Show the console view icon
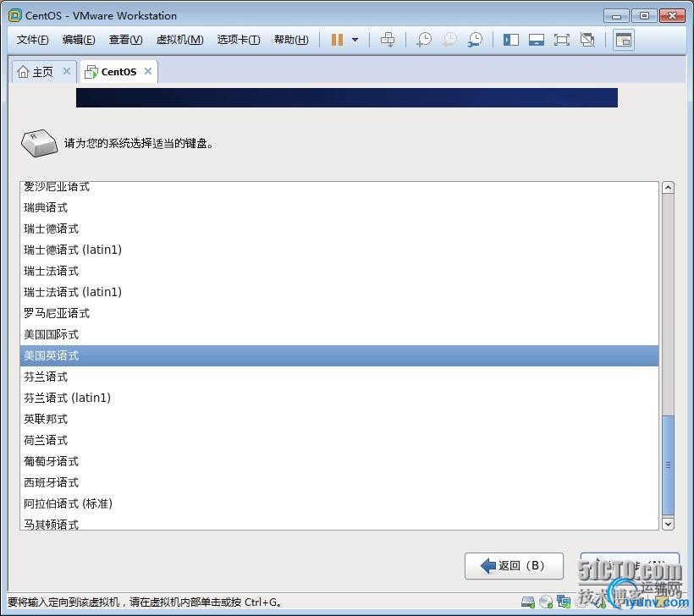The width and height of the screenshot is (694, 616). pos(624,40)
